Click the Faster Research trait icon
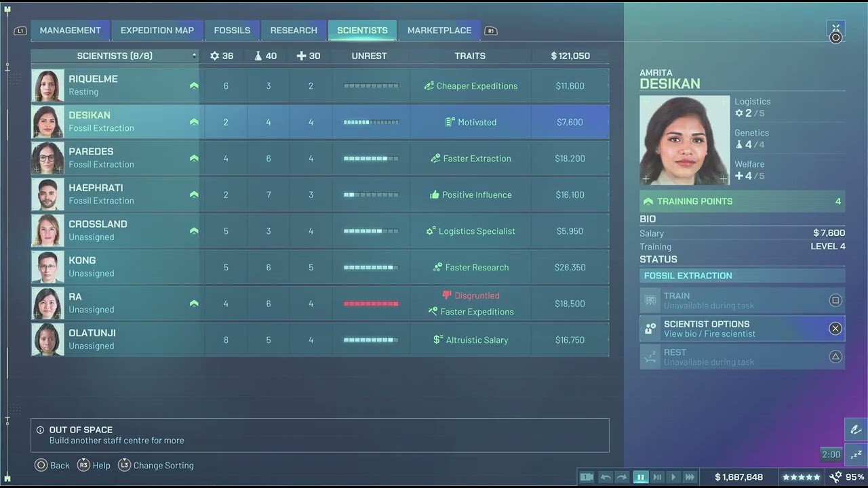868x488 pixels. [x=437, y=267]
